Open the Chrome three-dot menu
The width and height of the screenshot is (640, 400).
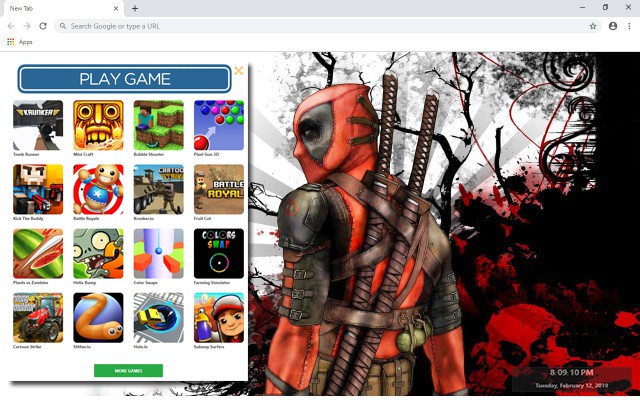pyautogui.click(x=629, y=26)
